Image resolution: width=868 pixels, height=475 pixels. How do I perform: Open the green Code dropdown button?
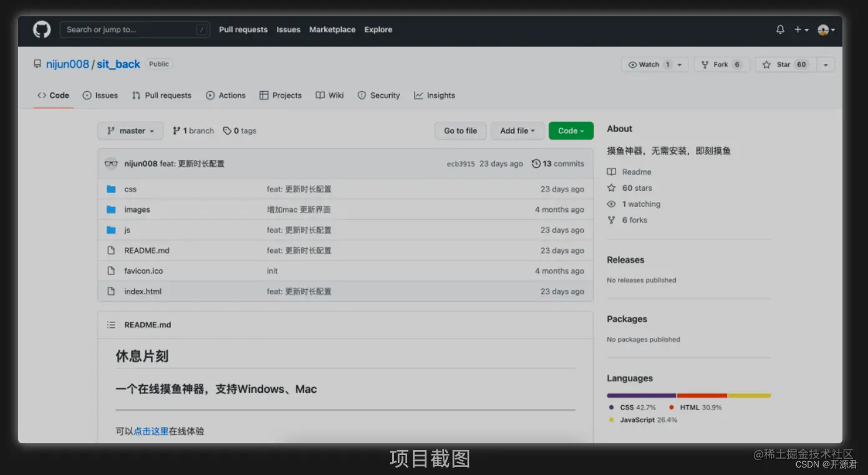[x=571, y=131]
